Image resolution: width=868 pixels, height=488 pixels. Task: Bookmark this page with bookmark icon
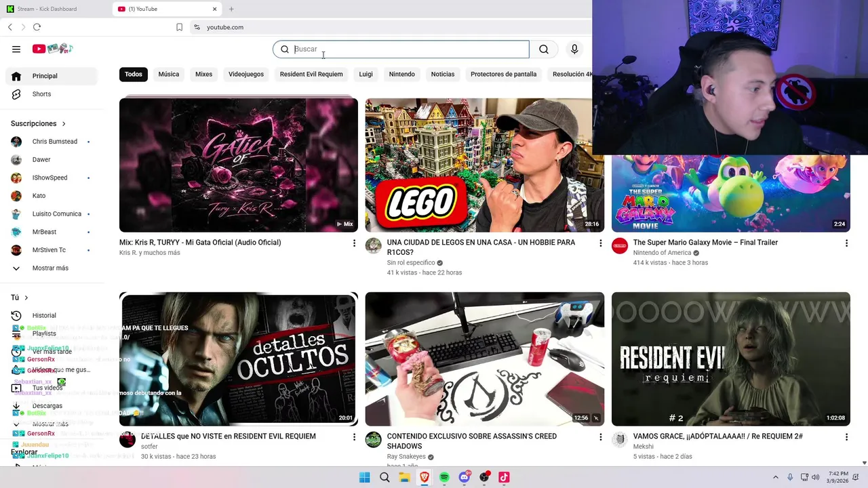(x=179, y=27)
